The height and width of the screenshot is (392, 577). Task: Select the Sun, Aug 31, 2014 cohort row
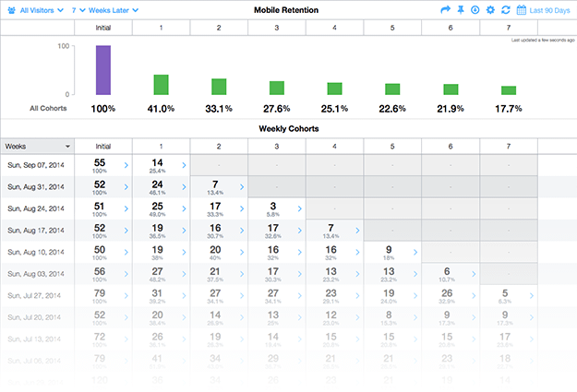coord(37,186)
